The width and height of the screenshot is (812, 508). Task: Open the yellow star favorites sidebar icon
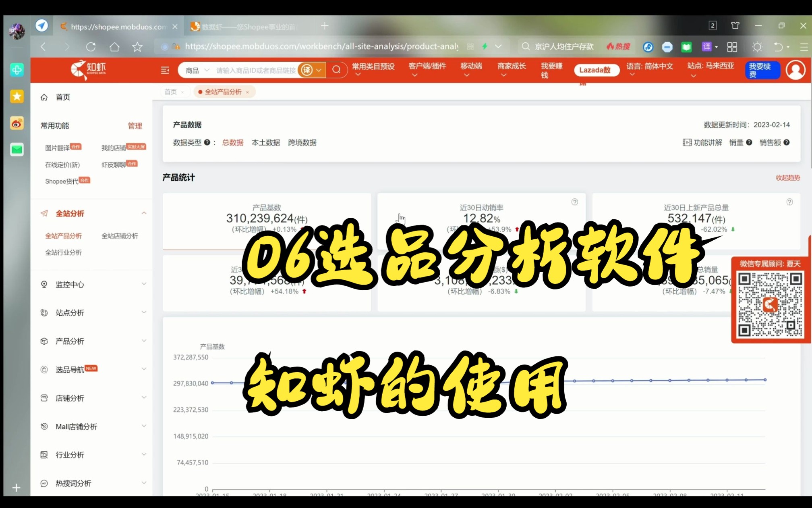(17, 96)
